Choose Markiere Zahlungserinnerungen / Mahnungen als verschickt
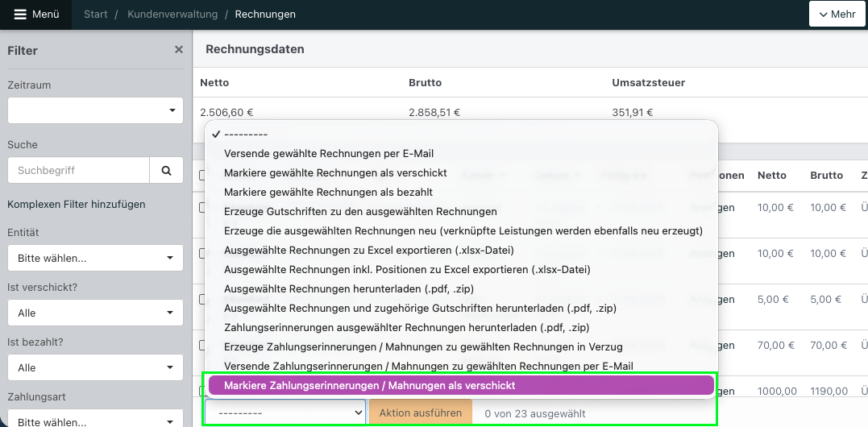This screenshot has height=427, width=868. click(x=461, y=386)
